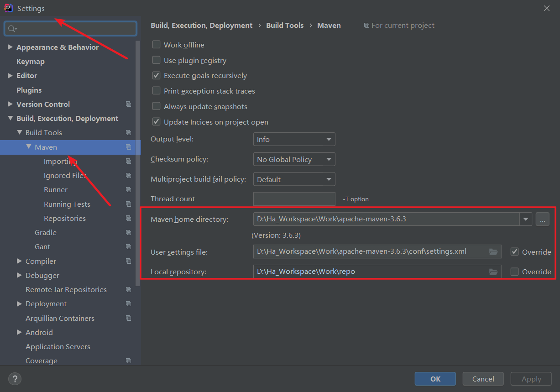Click the ... browse Maven home button
Screen dimensions: 560x392
542,219
